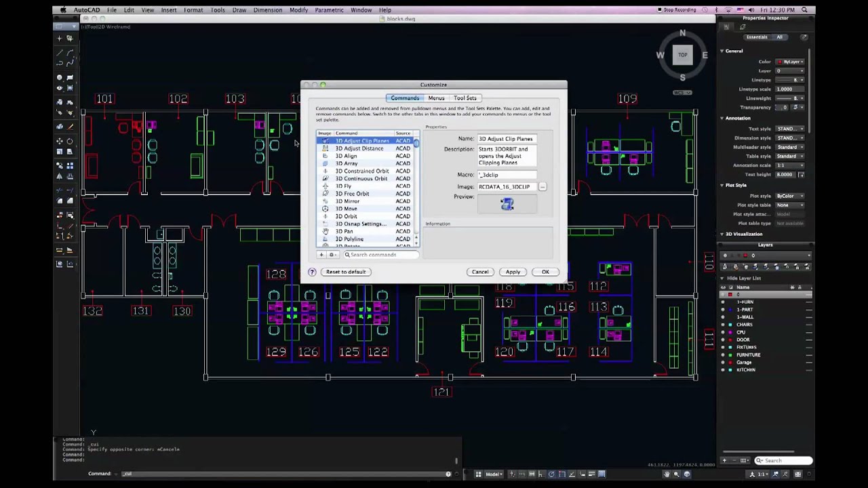The height and width of the screenshot is (488, 868).
Task: Add a new layer with plus button
Action: pyautogui.click(x=724, y=460)
